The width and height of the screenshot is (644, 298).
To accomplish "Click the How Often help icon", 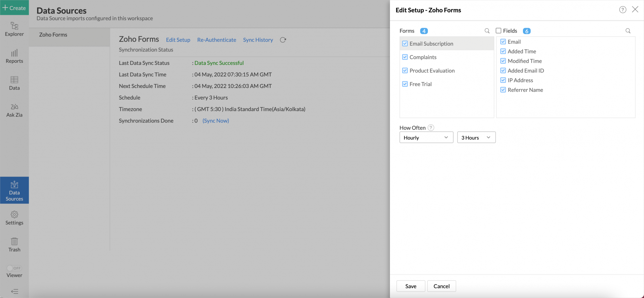I will click(431, 128).
